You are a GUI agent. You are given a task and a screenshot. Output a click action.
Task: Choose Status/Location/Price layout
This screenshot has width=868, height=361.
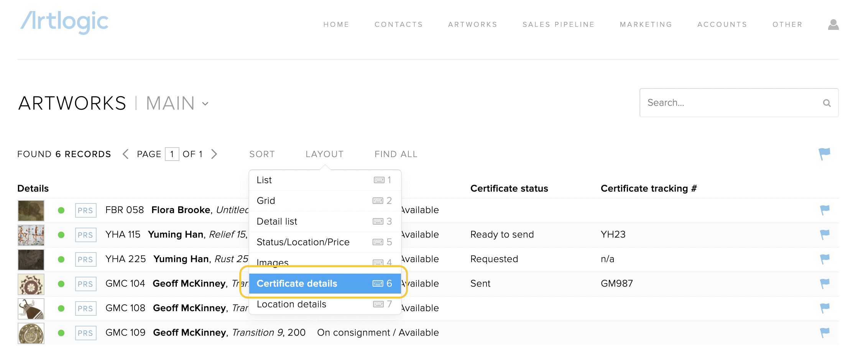coord(325,242)
